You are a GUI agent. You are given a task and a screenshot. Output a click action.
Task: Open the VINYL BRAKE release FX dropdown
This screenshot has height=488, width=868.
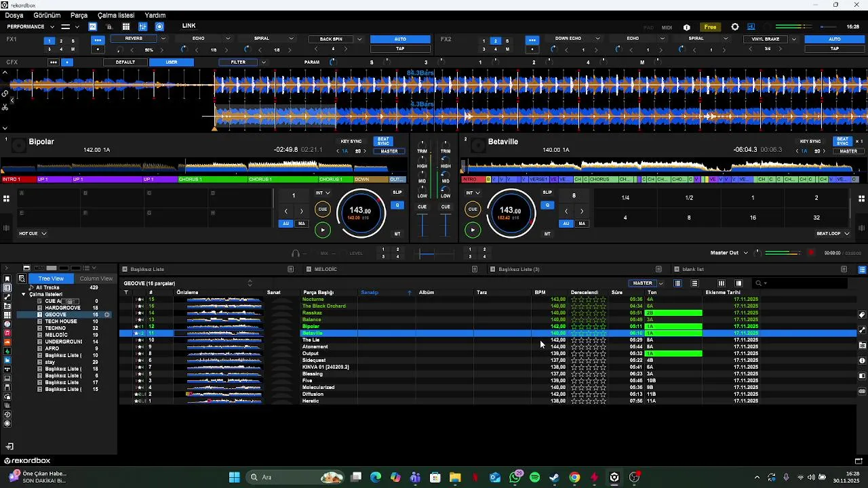click(x=794, y=39)
